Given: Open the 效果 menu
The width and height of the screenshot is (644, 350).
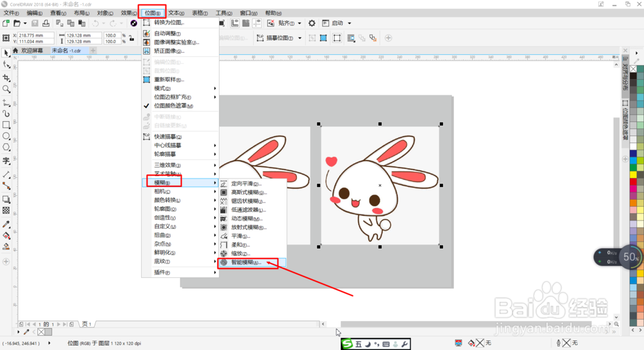Looking at the screenshot, I should [129, 13].
